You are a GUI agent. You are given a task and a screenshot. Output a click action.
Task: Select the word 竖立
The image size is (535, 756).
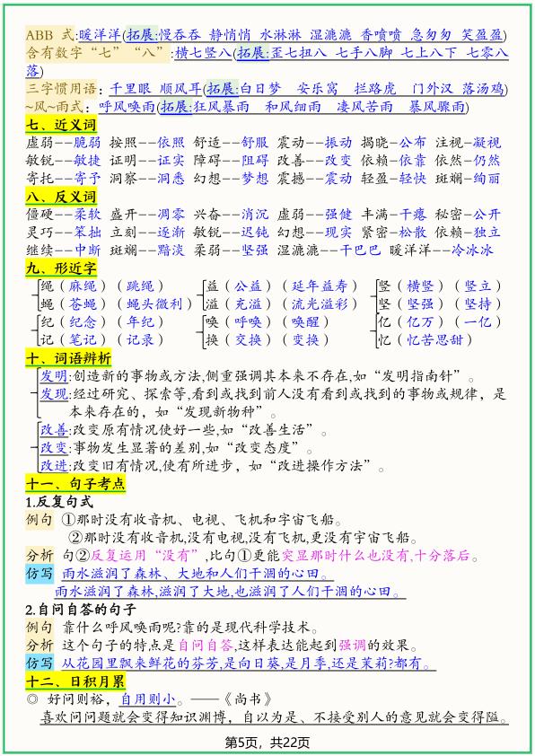(x=478, y=286)
